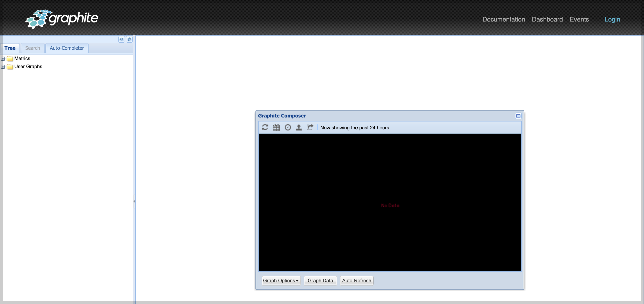Toggle the Auto-Refresh button
Screen dimensions: 644x304
tap(356, 280)
